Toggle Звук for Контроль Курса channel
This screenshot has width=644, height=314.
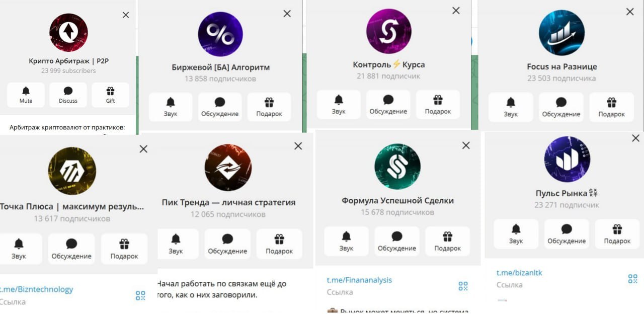pos(339,104)
